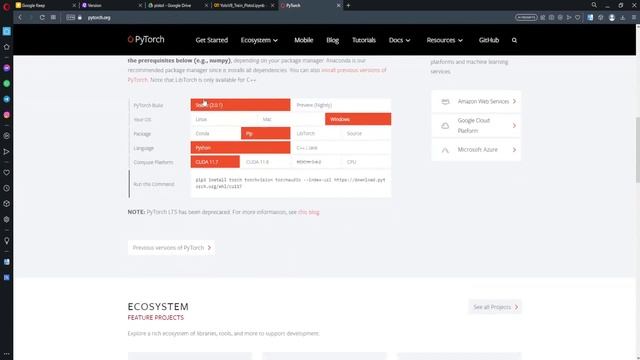Go back with the browser back arrow
The image size is (640, 360).
(x=20, y=18)
